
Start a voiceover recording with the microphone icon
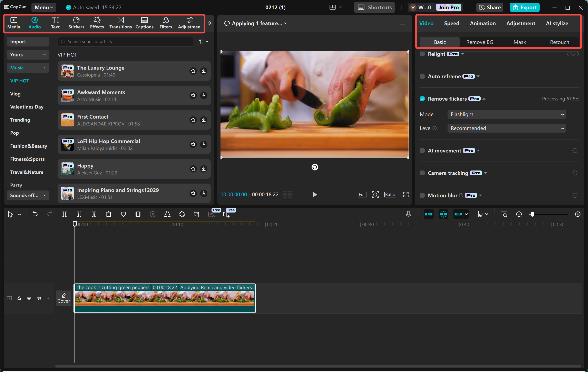408,214
